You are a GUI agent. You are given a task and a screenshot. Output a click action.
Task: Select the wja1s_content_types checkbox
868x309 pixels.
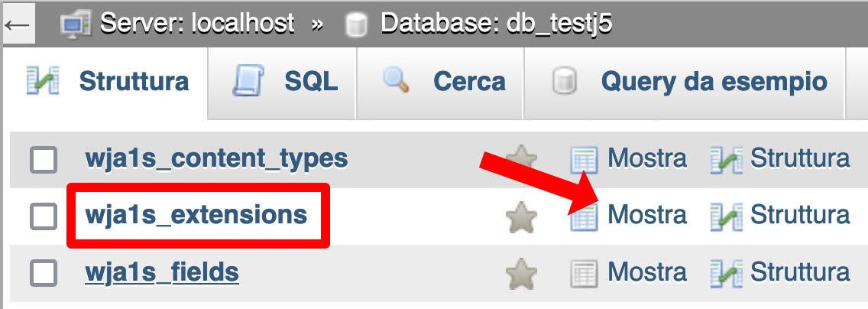[44, 161]
